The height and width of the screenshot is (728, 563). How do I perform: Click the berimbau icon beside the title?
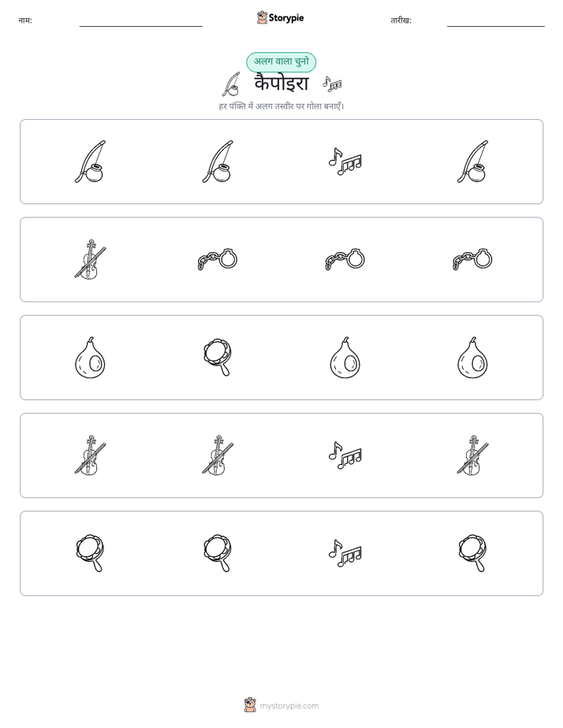tap(231, 84)
